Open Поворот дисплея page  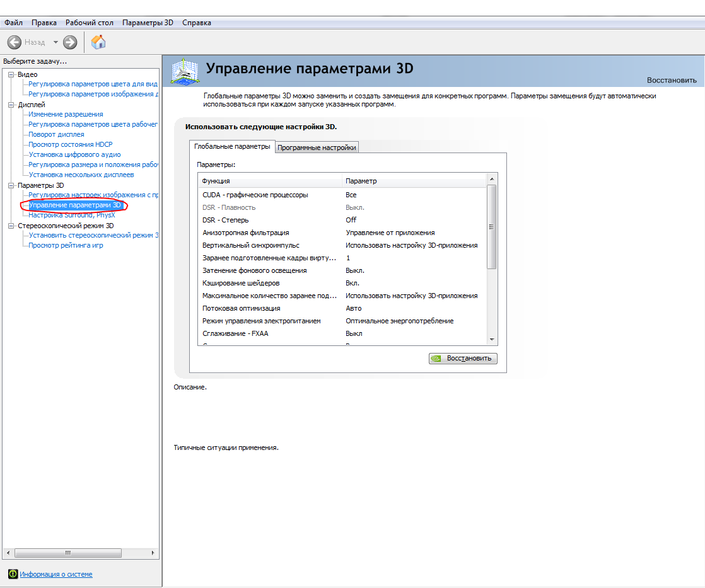(56, 134)
